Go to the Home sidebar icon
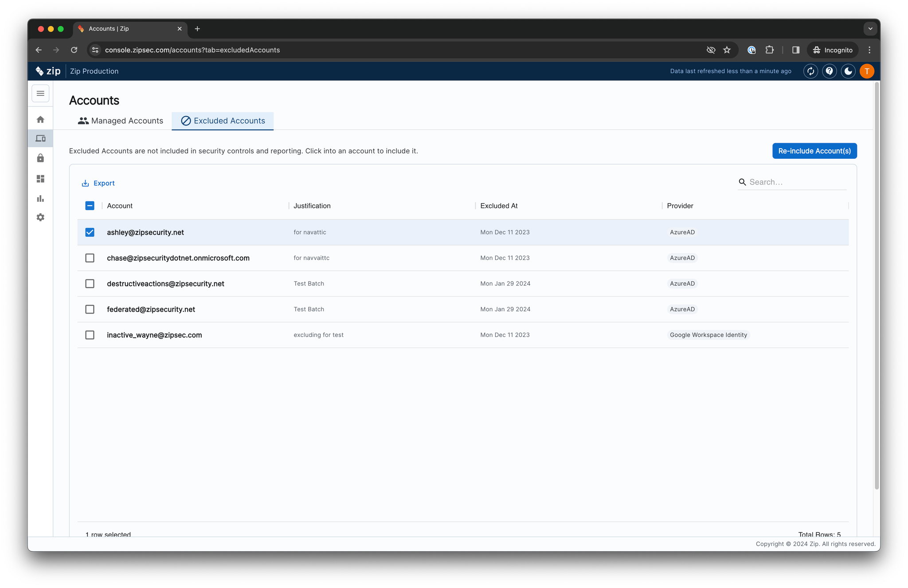This screenshot has height=588, width=908. (x=40, y=120)
